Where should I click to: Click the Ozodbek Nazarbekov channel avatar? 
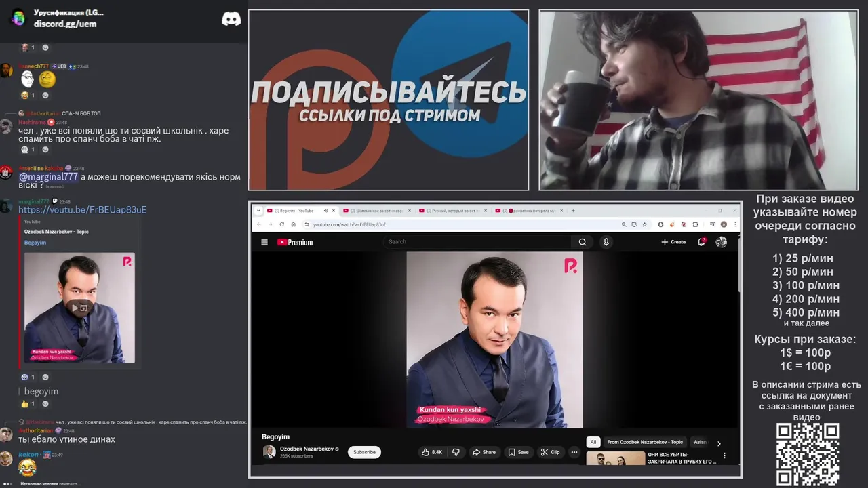click(x=269, y=452)
